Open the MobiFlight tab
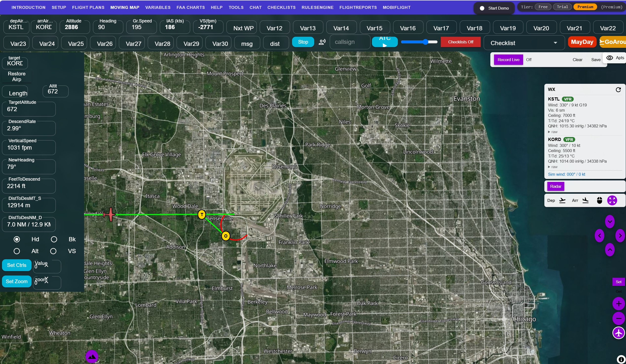Viewport: 626px width, 364px height. tap(396, 7)
